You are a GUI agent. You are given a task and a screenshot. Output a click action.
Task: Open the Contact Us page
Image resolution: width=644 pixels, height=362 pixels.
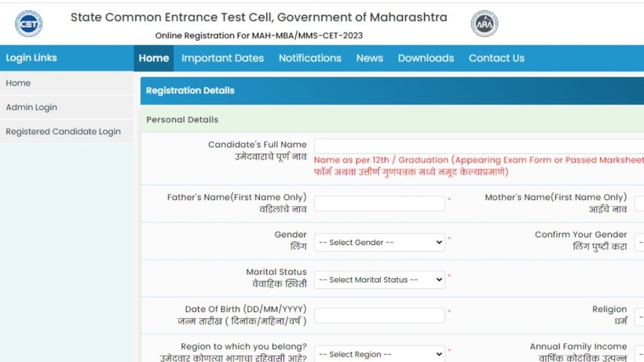pos(496,58)
